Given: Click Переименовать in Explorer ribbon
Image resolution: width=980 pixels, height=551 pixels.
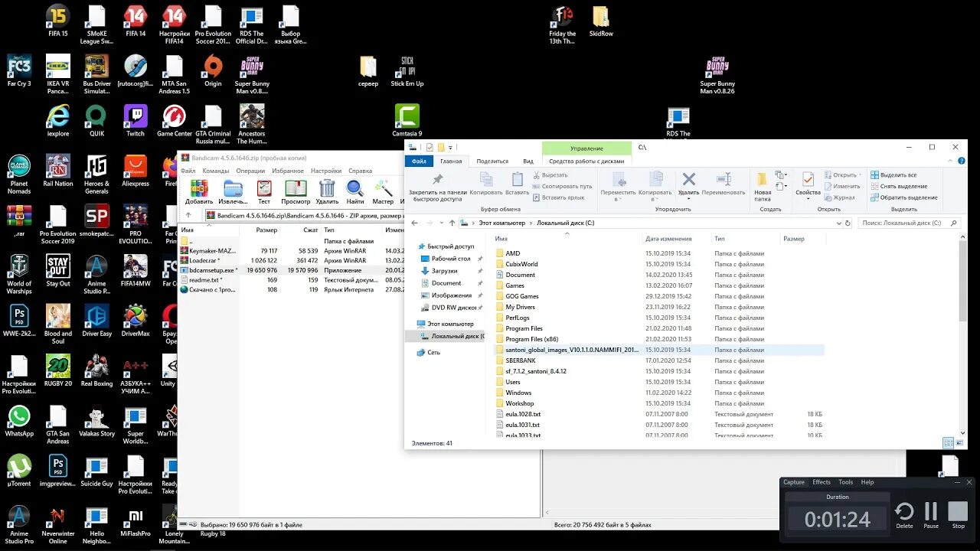Looking at the screenshot, I should pos(724,183).
